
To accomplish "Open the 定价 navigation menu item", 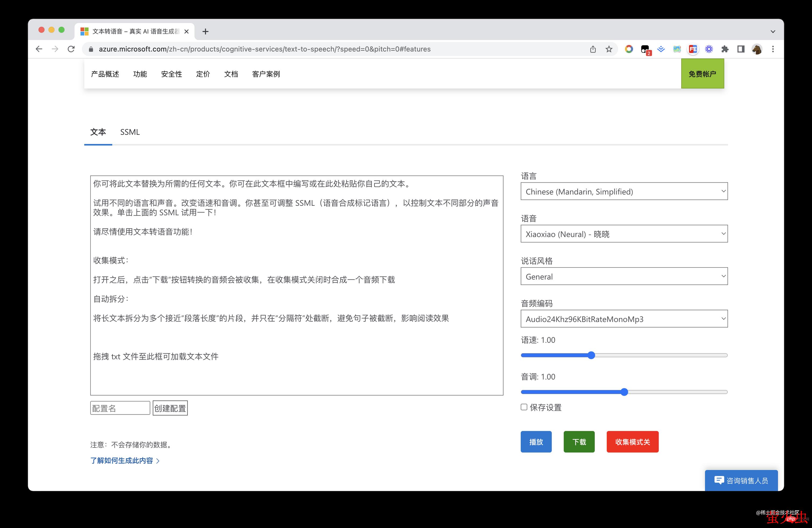I will 203,74.
